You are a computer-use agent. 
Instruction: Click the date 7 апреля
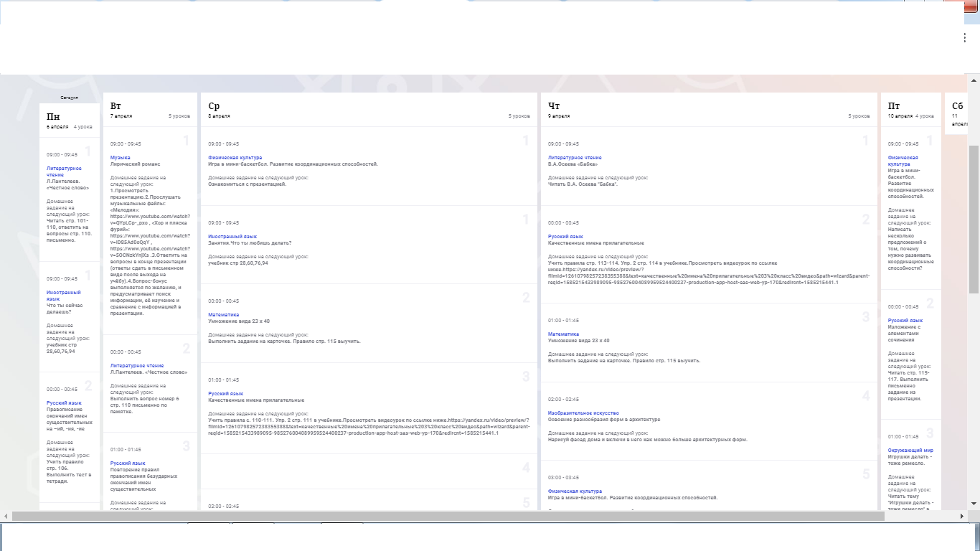coord(121,116)
